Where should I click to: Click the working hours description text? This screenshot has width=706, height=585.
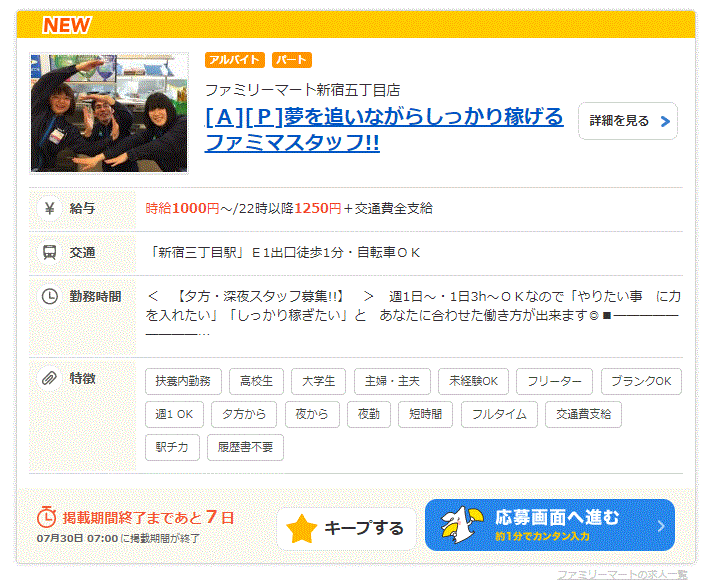point(412,315)
